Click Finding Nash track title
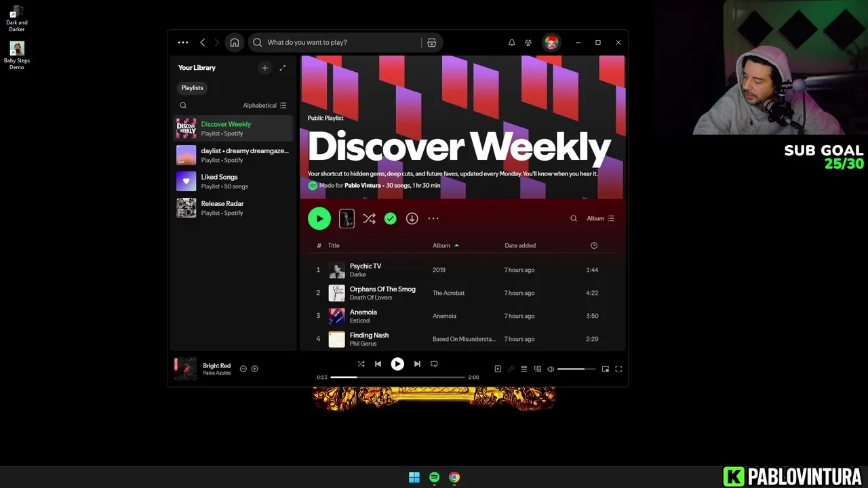Image resolution: width=868 pixels, height=488 pixels. point(370,335)
